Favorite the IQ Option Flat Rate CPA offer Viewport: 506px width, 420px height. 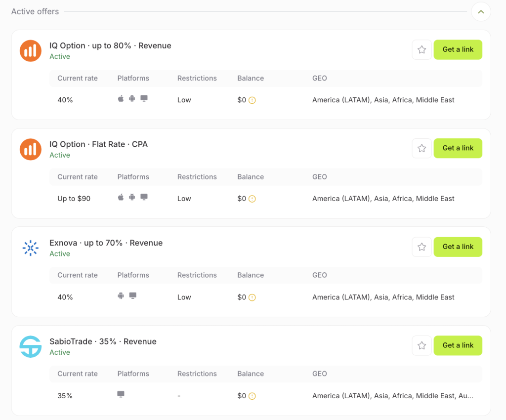[422, 148]
